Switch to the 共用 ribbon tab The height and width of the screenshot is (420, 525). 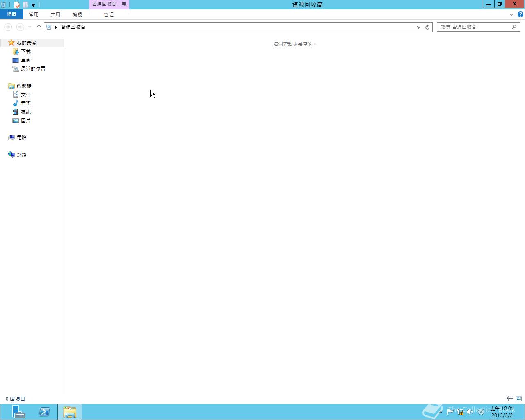pos(55,14)
